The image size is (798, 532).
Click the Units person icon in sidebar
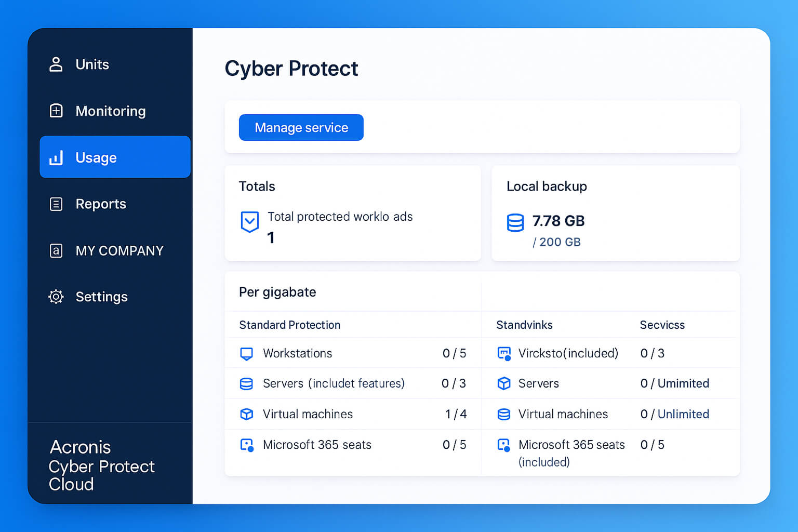(56, 64)
